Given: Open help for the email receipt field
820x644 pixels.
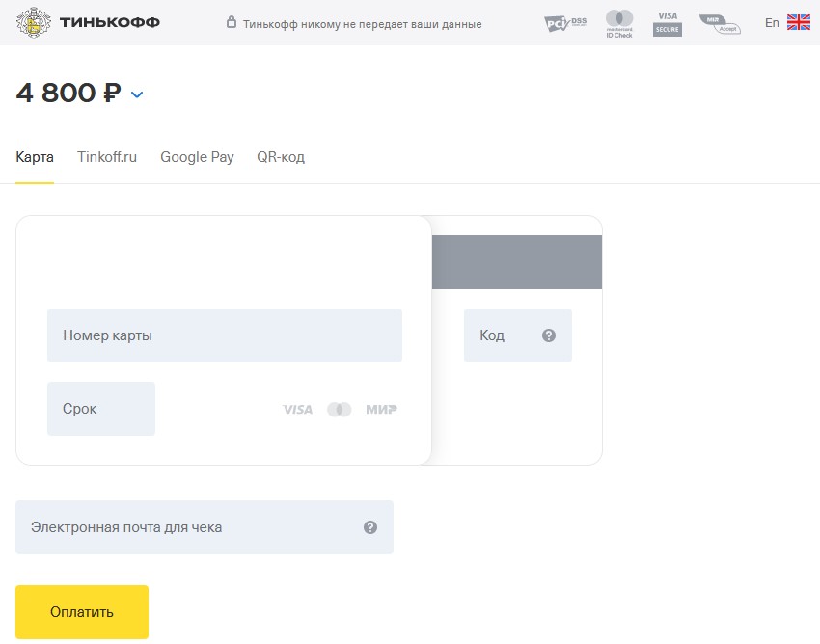Looking at the screenshot, I should pyautogui.click(x=370, y=527).
